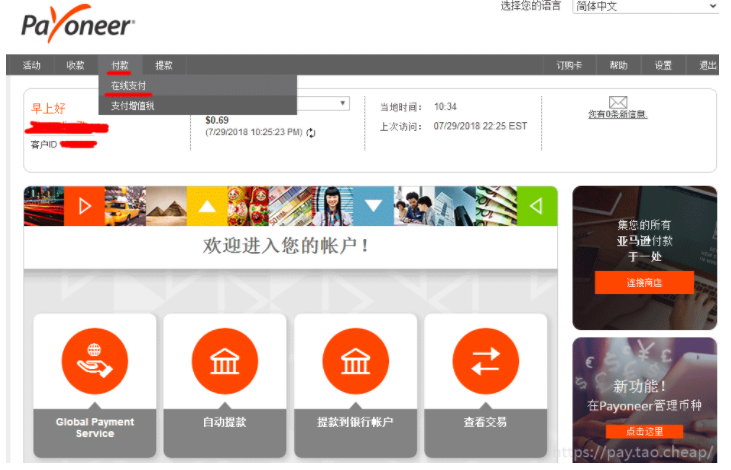
Task: Open the Global Payment Service label
Action: coord(95,428)
